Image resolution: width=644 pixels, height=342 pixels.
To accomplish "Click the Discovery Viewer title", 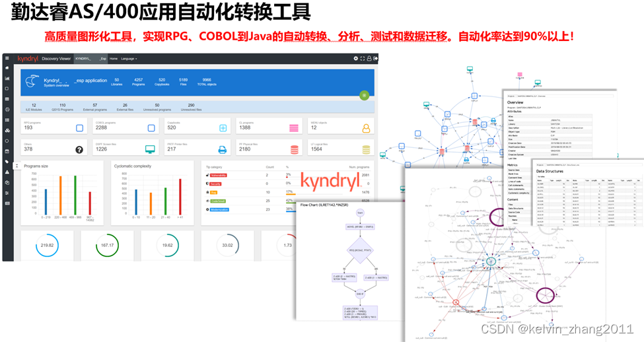I will (x=56, y=59).
